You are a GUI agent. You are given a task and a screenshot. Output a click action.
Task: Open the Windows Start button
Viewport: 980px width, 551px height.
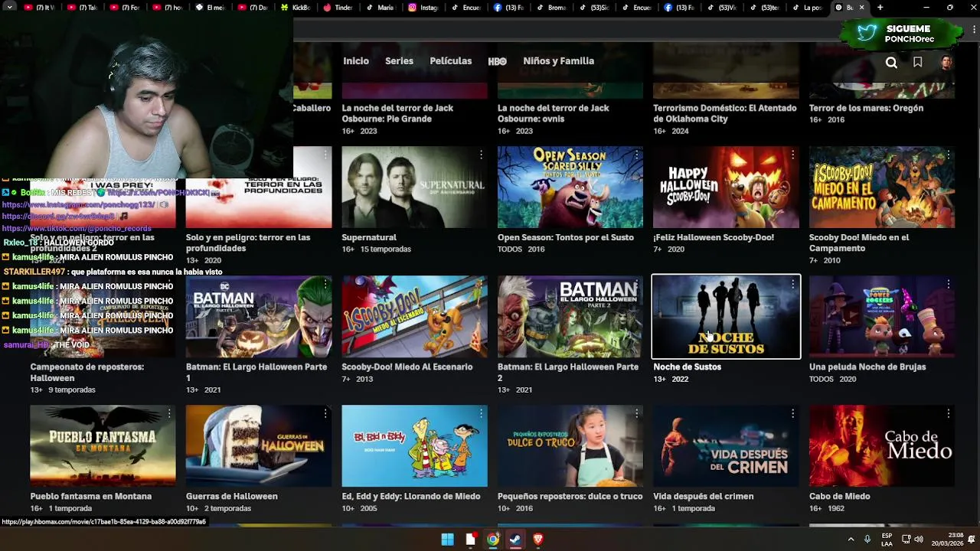(447, 540)
